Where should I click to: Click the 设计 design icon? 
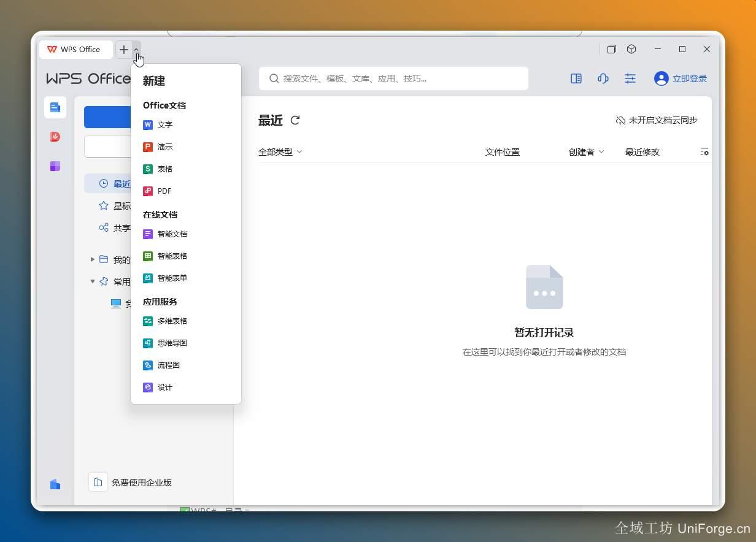pyautogui.click(x=148, y=387)
